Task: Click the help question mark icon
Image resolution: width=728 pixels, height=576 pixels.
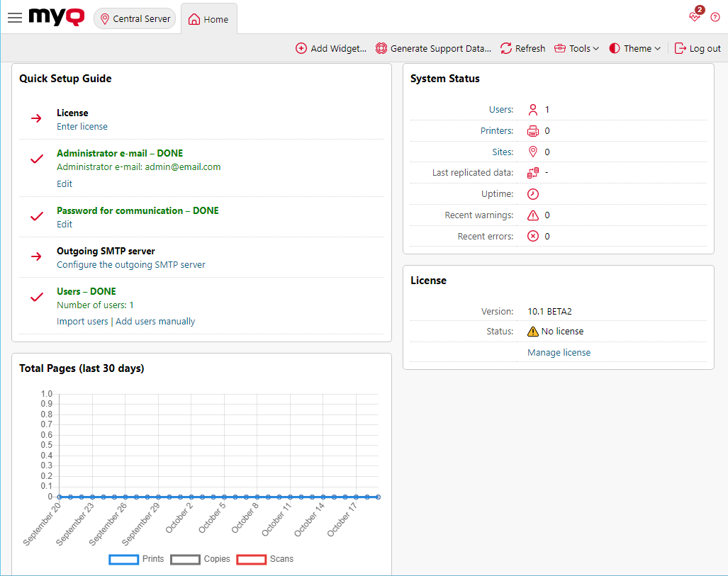Action: pos(715,16)
